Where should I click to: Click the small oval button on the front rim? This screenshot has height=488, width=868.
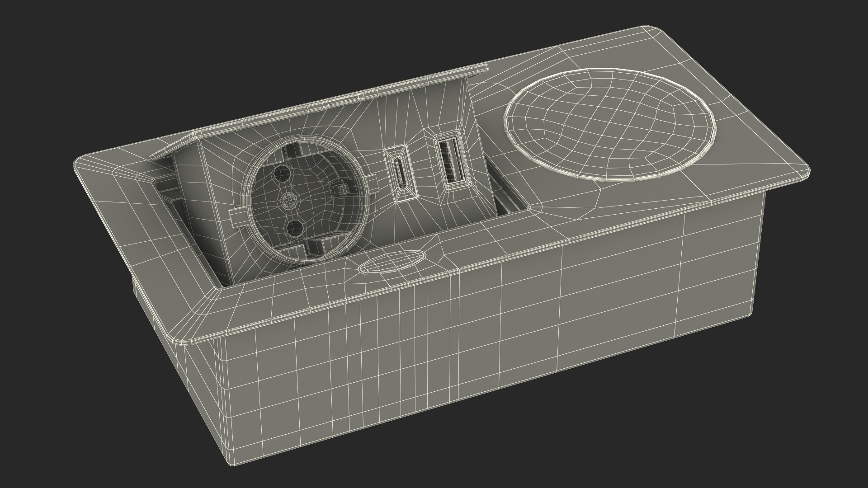392,262
